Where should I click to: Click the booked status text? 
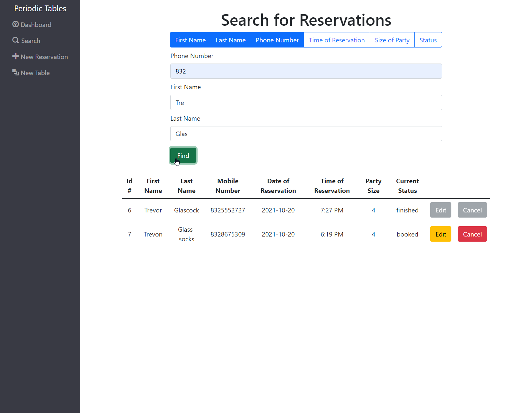click(x=407, y=234)
